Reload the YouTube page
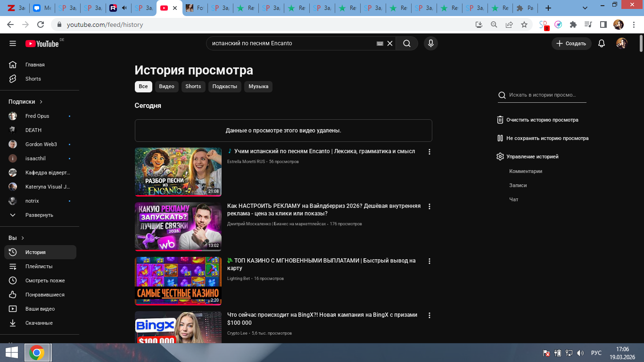Image resolution: width=644 pixels, height=362 pixels. (x=41, y=25)
